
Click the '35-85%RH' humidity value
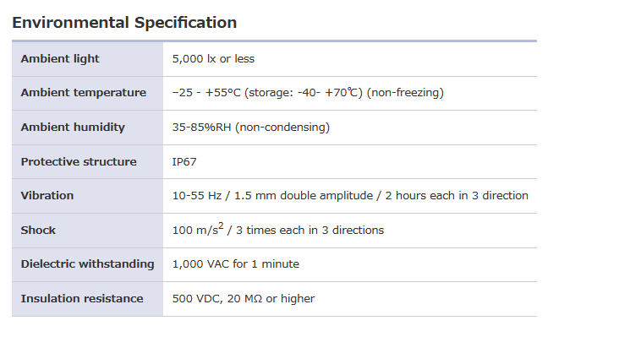(x=201, y=128)
